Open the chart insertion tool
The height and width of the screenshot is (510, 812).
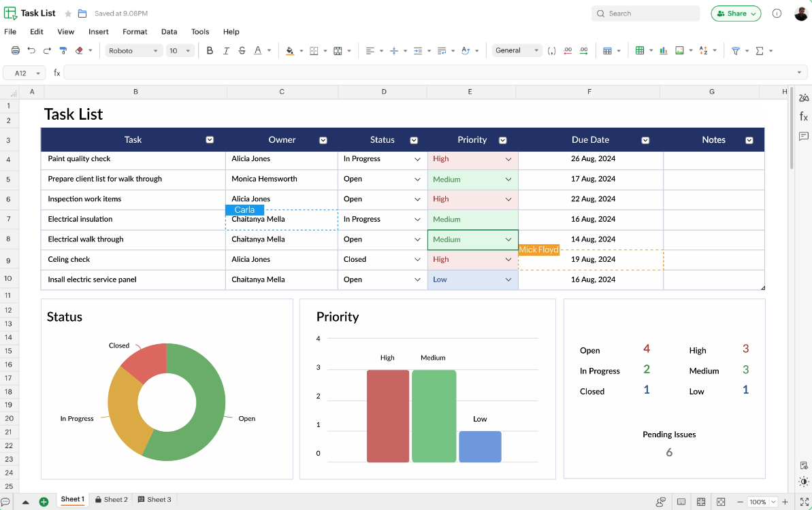(664, 50)
